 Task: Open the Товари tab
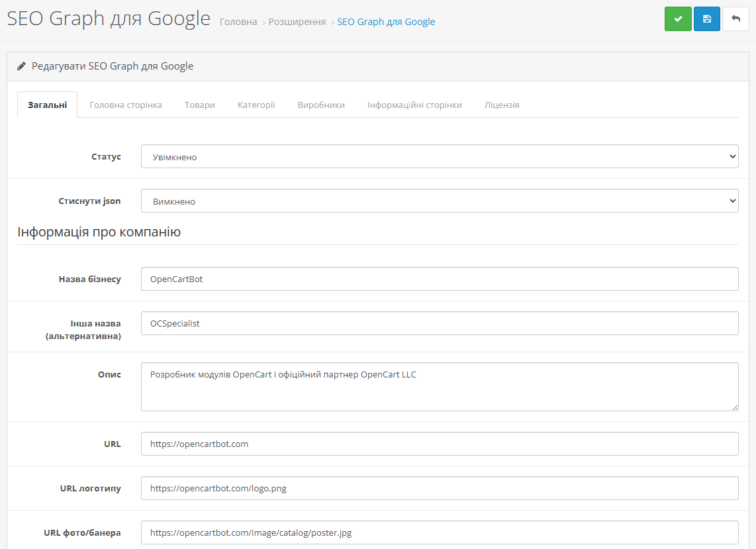coord(200,105)
